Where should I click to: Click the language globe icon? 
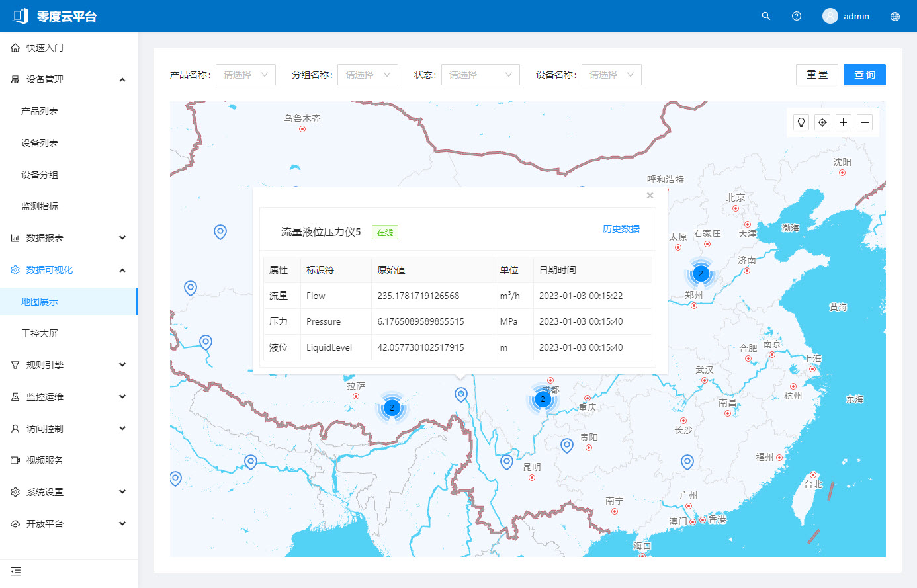tap(895, 17)
